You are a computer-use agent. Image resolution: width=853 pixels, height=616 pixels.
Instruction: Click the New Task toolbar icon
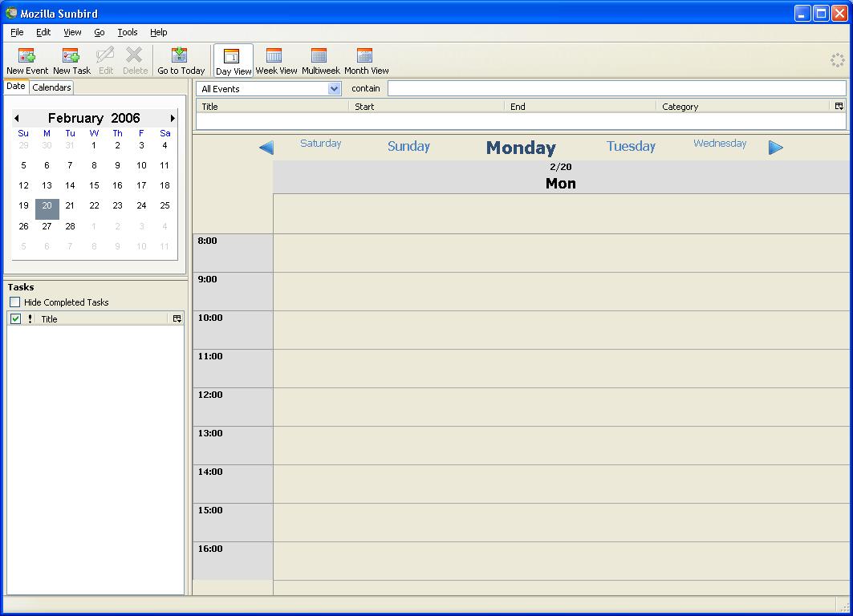[x=71, y=56]
